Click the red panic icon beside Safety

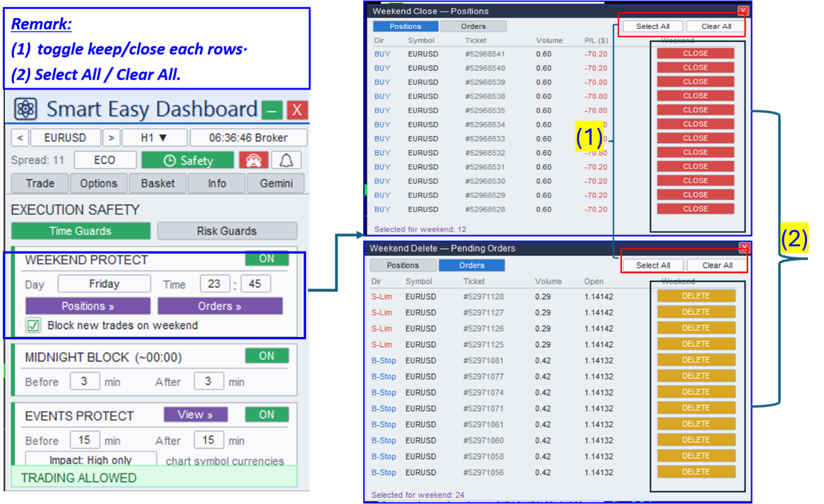tap(253, 160)
